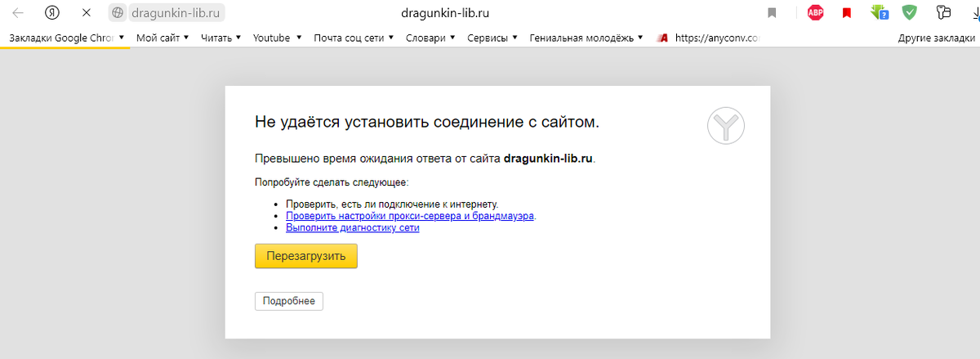Image resolution: width=980 pixels, height=359 pixels.
Task: Expand Почта соц сети bookmarks folder
Action: (354, 38)
